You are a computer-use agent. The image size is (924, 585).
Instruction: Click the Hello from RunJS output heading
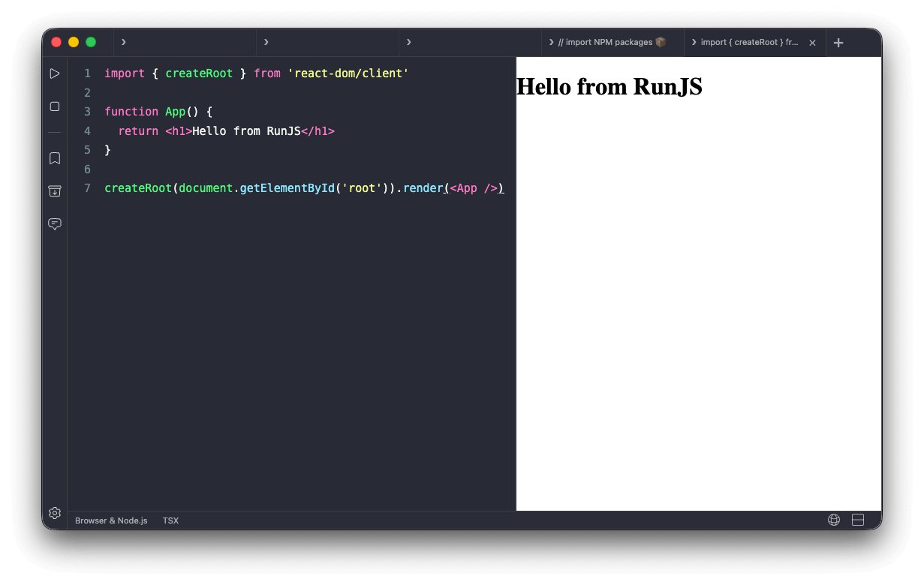pyautogui.click(x=609, y=87)
